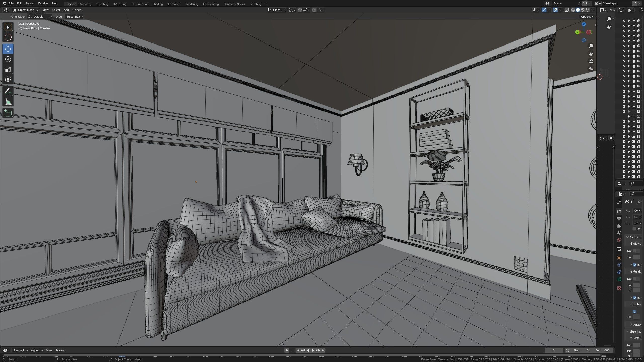Viewport: 644px width, 362px height.
Task: Open the Render menu
Action: pyautogui.click(x=30, y=3)
